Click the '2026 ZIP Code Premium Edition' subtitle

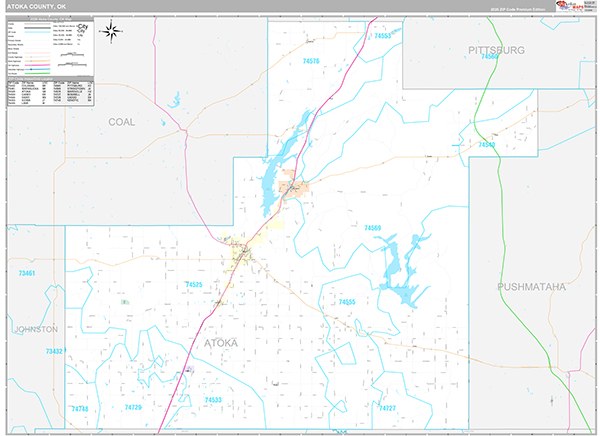tap(518, 9)
